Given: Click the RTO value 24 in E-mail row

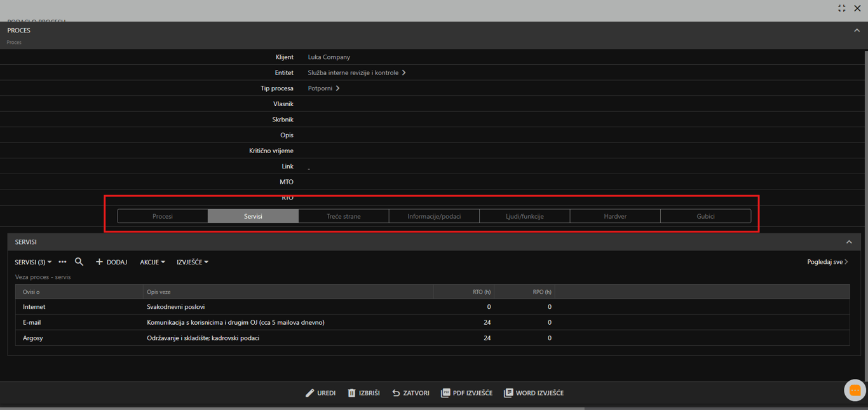Looking at the screenshot, I should [487, 322].
